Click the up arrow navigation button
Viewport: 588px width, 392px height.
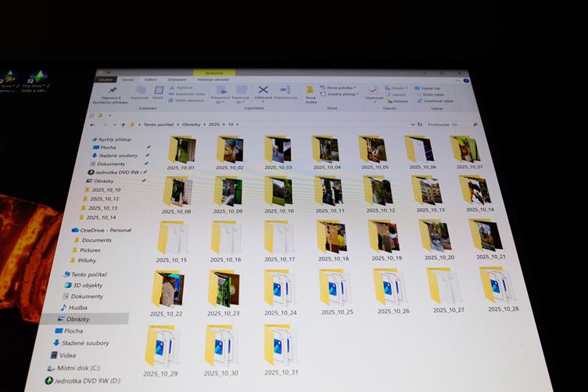pos(123,124)
